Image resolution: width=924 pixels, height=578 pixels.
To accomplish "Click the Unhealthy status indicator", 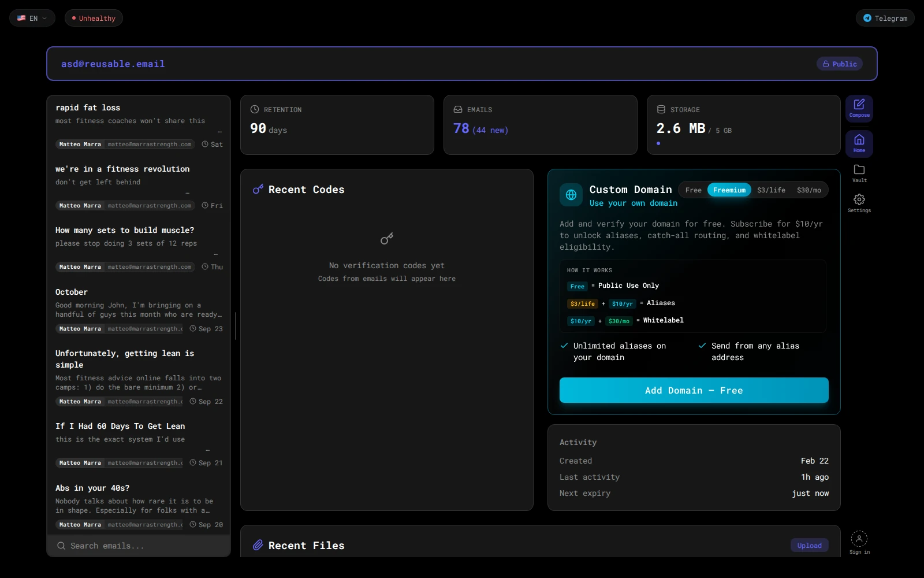I will [94, 18].
